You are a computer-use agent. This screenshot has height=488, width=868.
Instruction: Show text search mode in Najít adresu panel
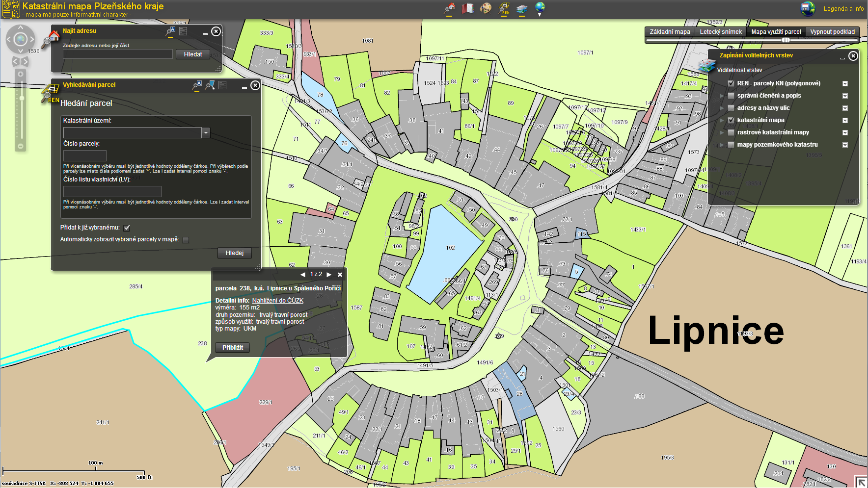tap(170, 31)
